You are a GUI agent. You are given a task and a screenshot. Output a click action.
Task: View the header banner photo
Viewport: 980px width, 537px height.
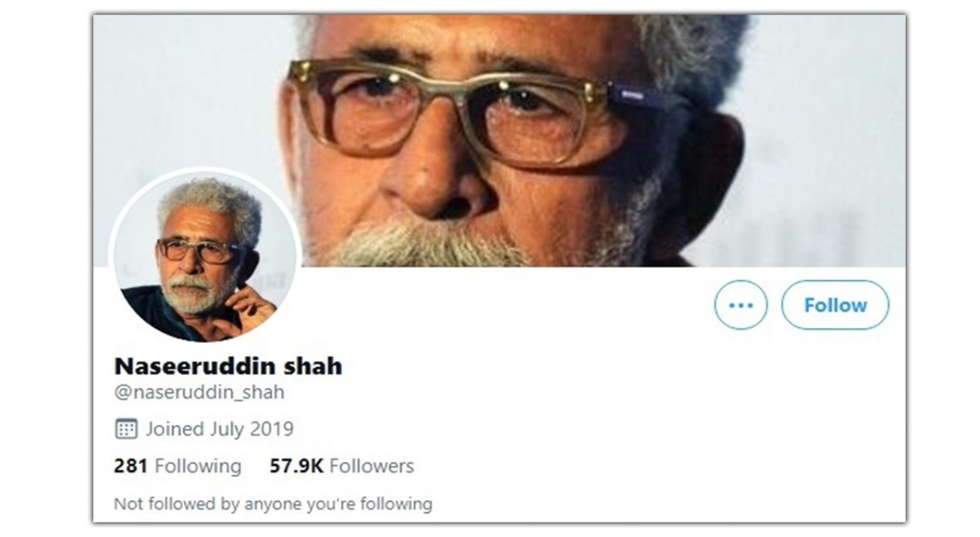(x=499, y=140)
